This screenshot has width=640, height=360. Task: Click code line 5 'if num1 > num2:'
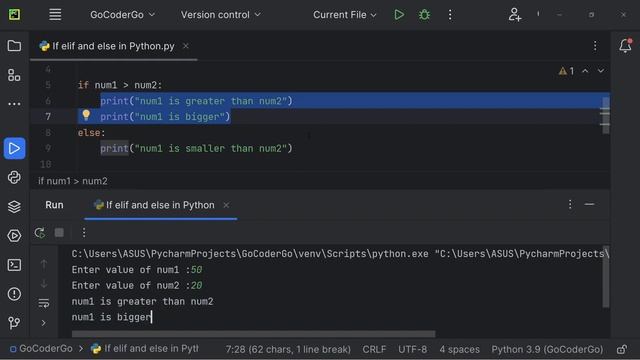tap(120, 85)
